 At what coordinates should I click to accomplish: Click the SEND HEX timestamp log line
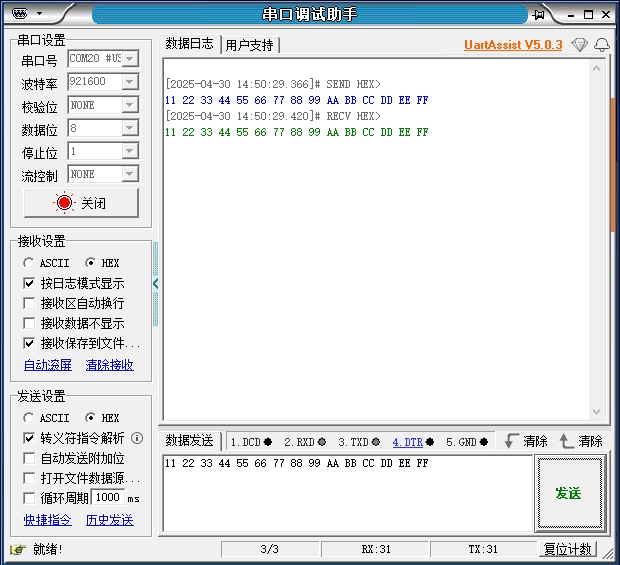point(273,84)
